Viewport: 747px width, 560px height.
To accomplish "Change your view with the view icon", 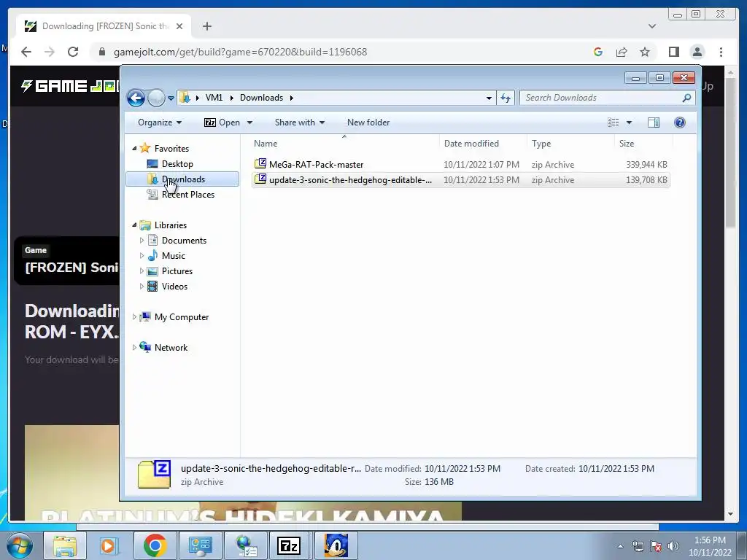I will (x=613, y=122).
